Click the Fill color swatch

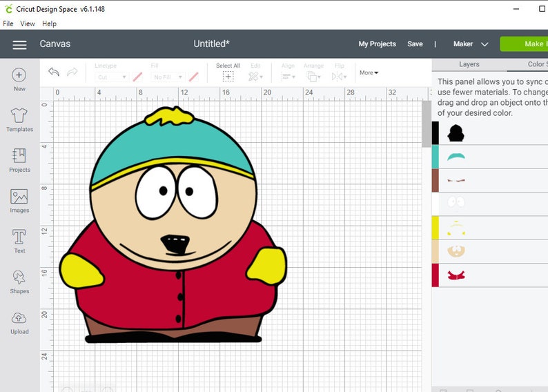(194, 77)
